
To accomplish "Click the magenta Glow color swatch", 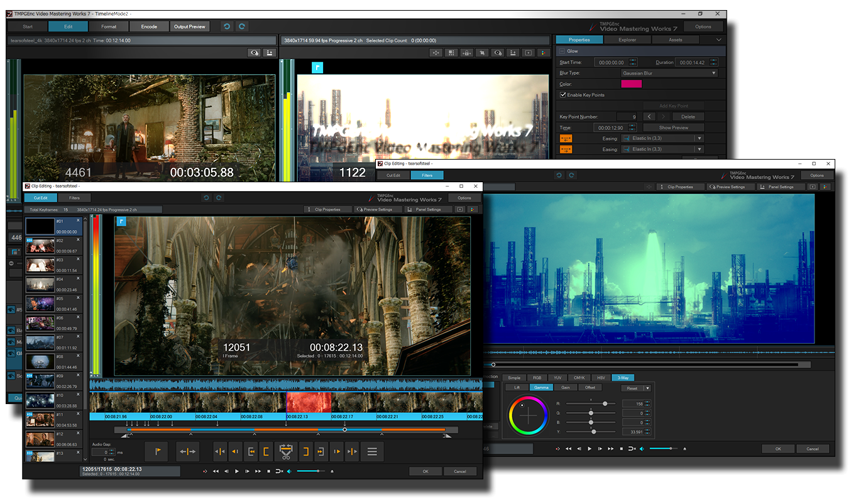I will [631, 84].
